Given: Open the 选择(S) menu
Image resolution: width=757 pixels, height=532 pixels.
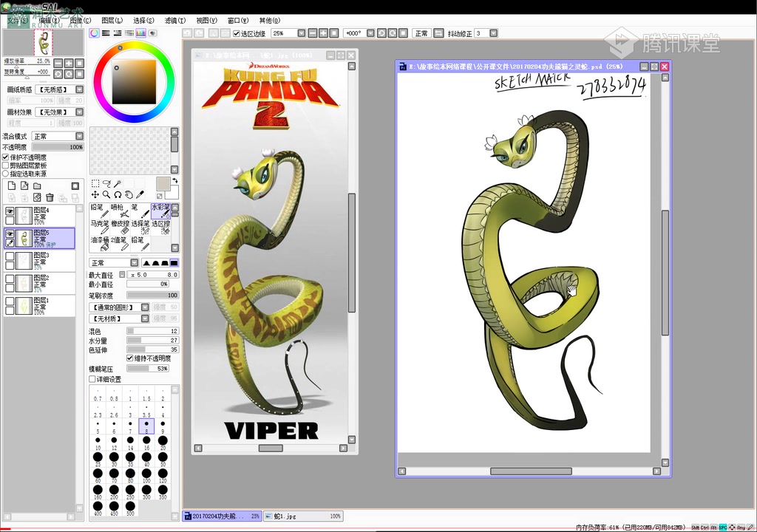Looking at the screenshot, I should click(143, 20).
